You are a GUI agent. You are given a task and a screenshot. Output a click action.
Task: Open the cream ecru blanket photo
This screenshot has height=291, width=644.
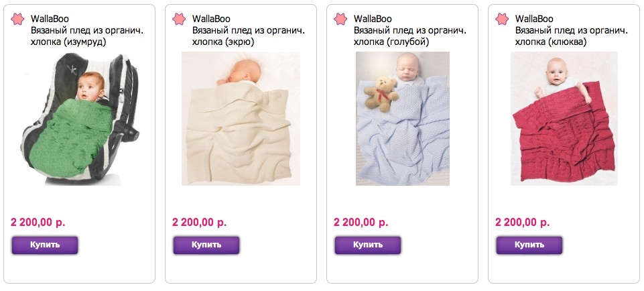241,119
